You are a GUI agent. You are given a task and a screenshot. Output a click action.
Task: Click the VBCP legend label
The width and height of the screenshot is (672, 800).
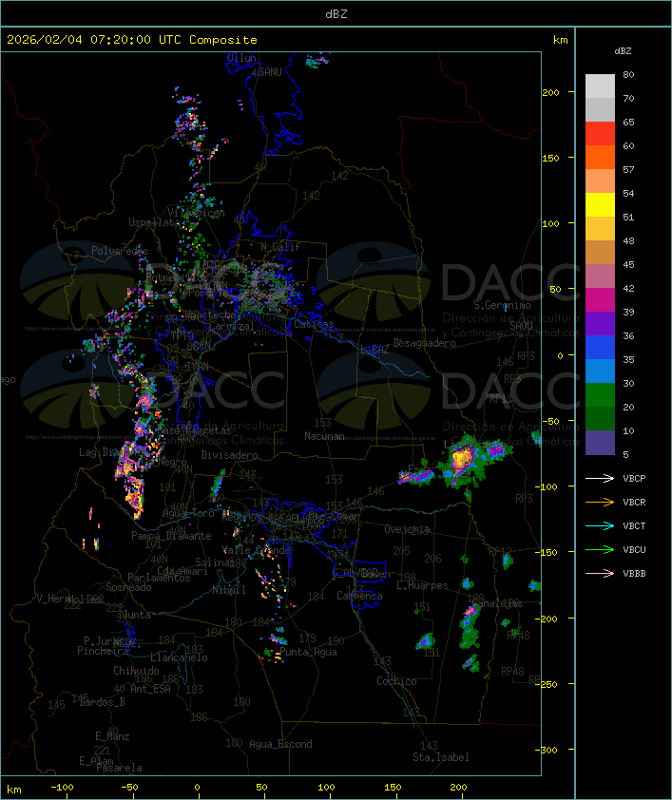(634, 478)
